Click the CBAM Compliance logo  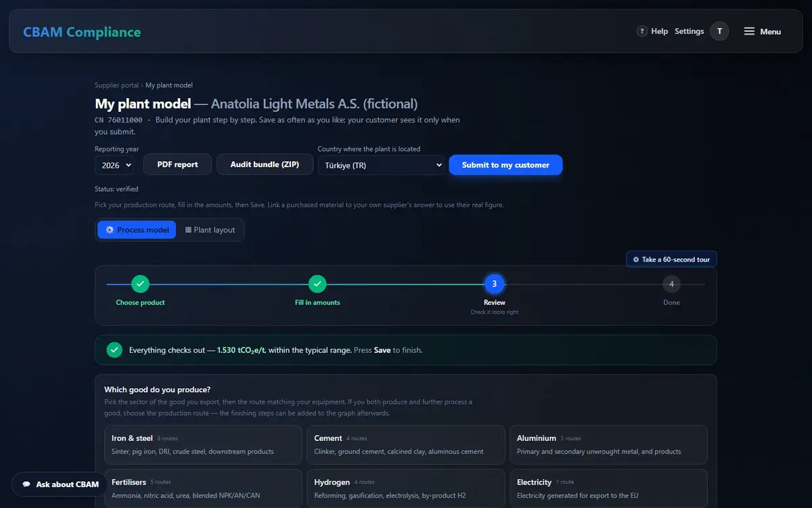click(82, 32)
